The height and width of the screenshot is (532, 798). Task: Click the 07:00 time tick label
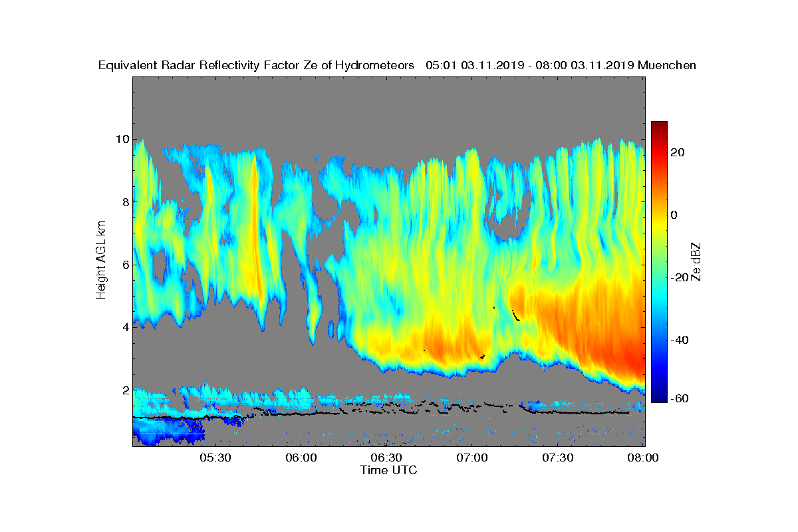coord(472,458)
